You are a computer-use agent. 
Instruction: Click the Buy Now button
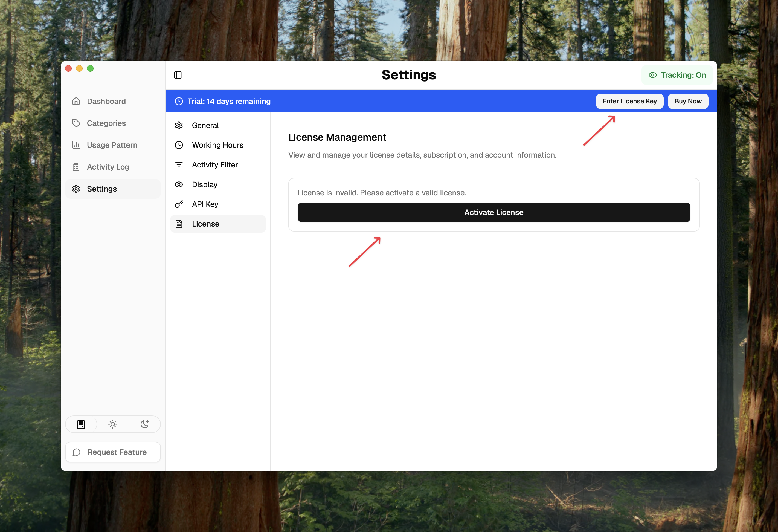pyautogui.click(x=688, y=101)
